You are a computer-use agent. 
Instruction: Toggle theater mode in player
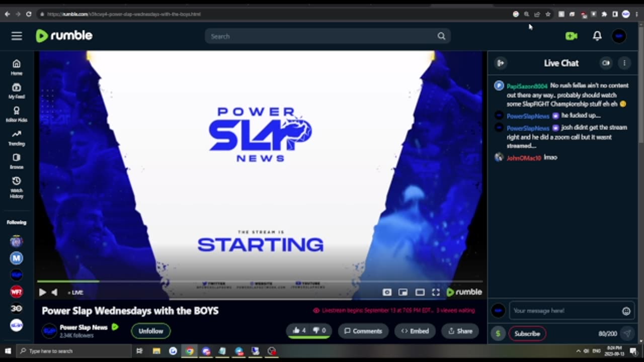(x=420, y=292)
